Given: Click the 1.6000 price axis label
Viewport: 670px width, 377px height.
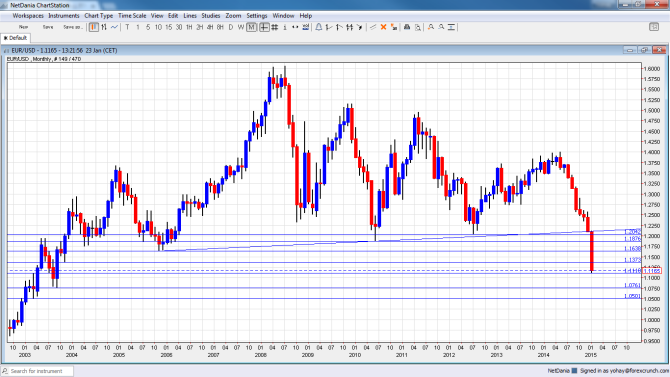Looking at the screenshot, I should 652,69.
